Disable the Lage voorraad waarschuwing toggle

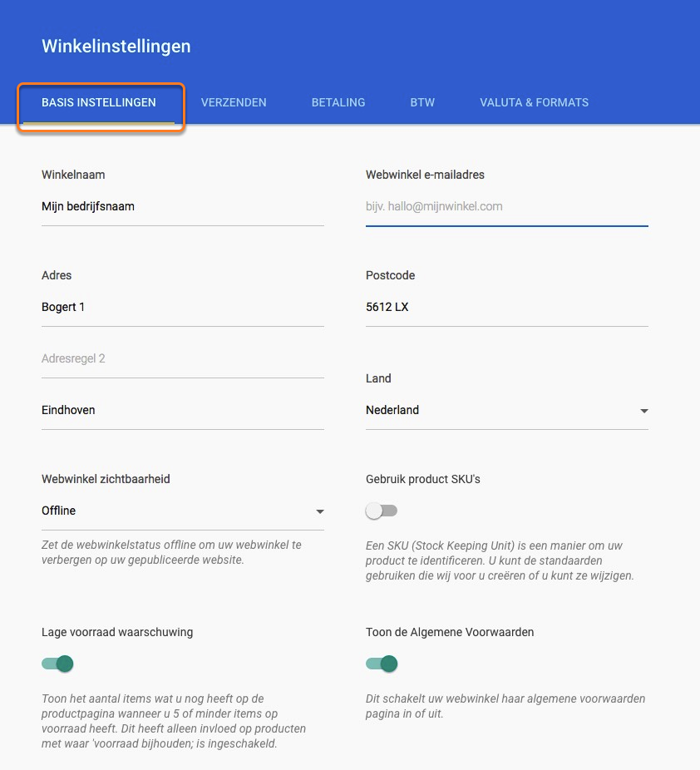pyautogui.click(x=57, y=664)
